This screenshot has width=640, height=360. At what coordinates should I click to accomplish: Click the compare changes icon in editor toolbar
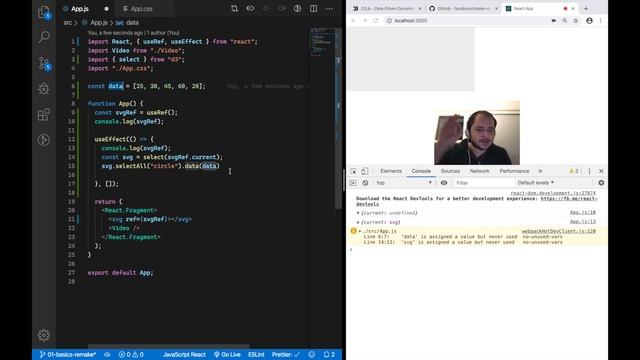(x=234, y=9)
